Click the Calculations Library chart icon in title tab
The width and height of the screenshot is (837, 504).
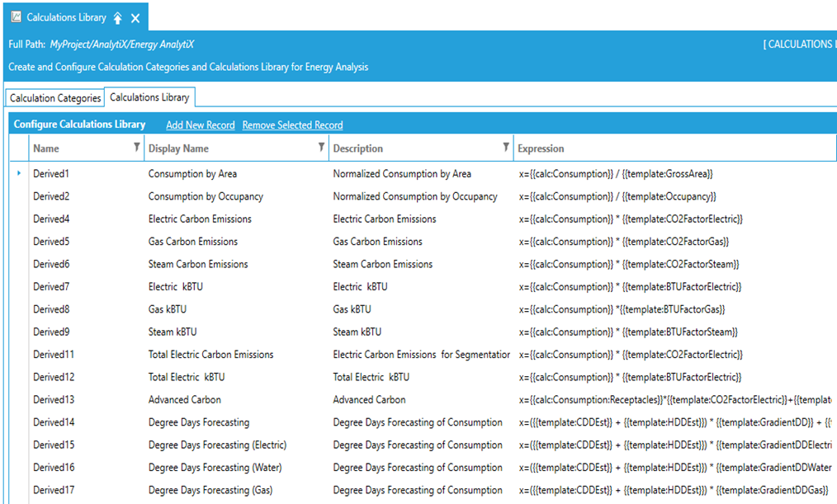point(16,17)
